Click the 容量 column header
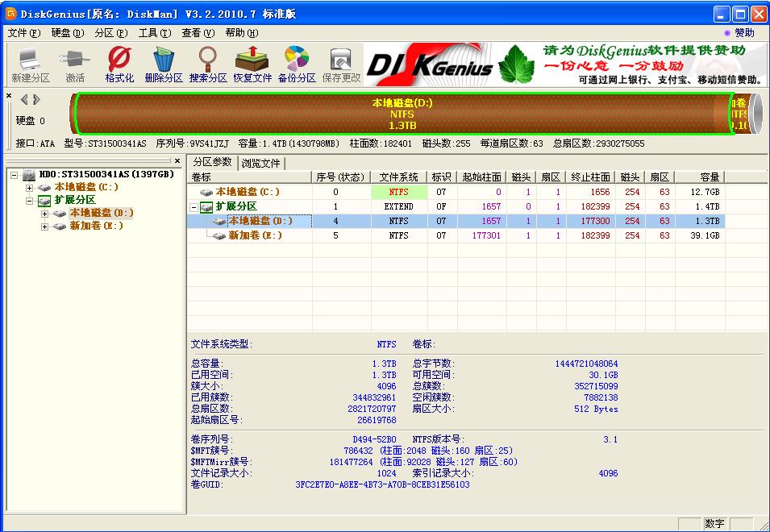This screenshot has width=770, height=532. [700, 177]
